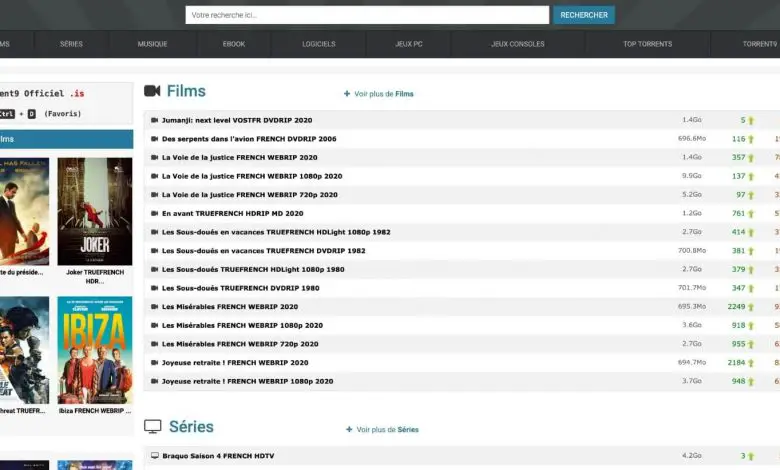Open Les Sous-doués en vacances HDLight 1080p
The width and height of the screenshot is (780, 470).
pyautogui.click(x=276, y=232)
